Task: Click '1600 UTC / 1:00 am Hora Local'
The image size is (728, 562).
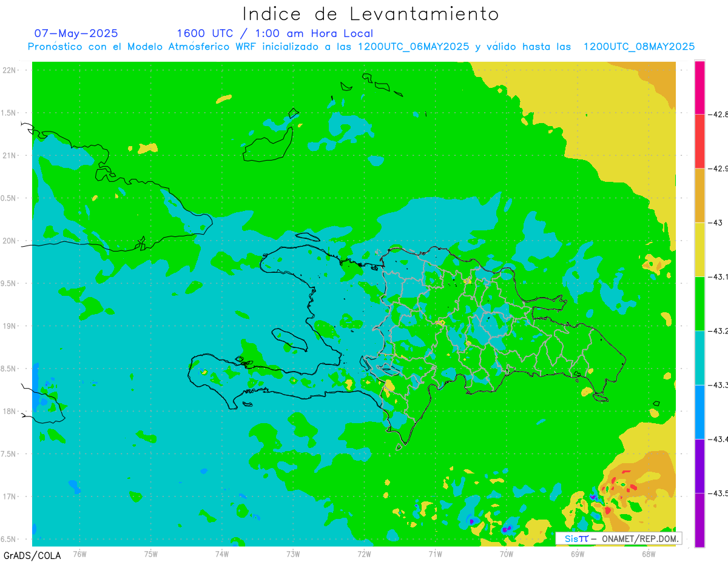Action: click(x=275, y=34)
